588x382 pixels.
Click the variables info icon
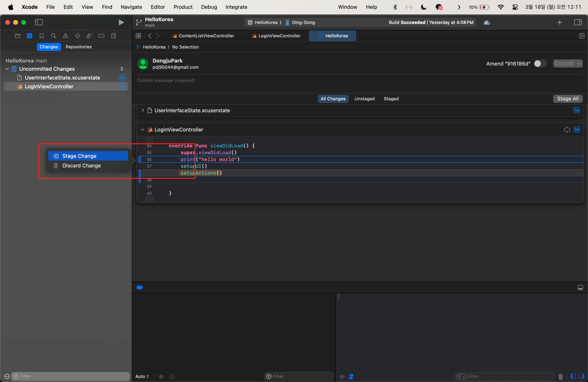pos(172,377)
